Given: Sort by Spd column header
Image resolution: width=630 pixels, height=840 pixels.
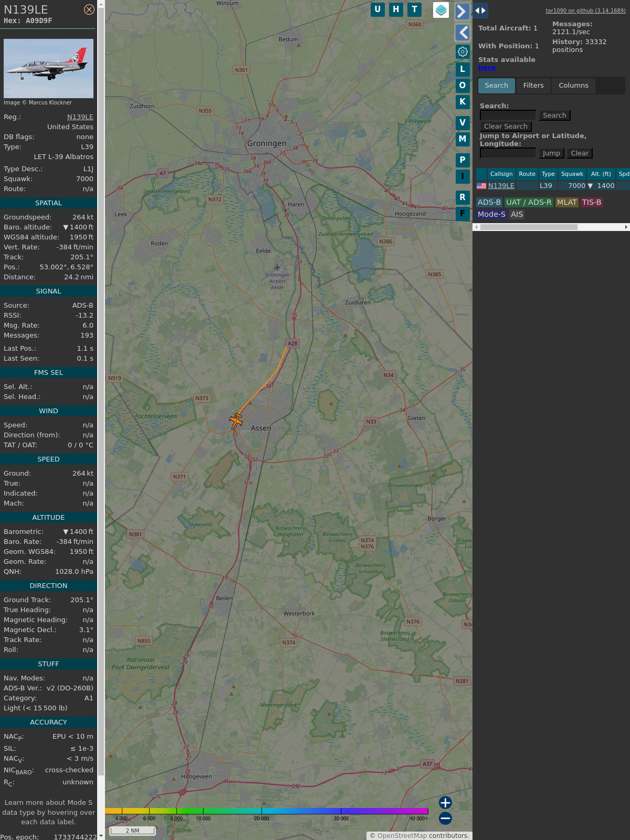Looking at the screenshot, I should 623,174.
